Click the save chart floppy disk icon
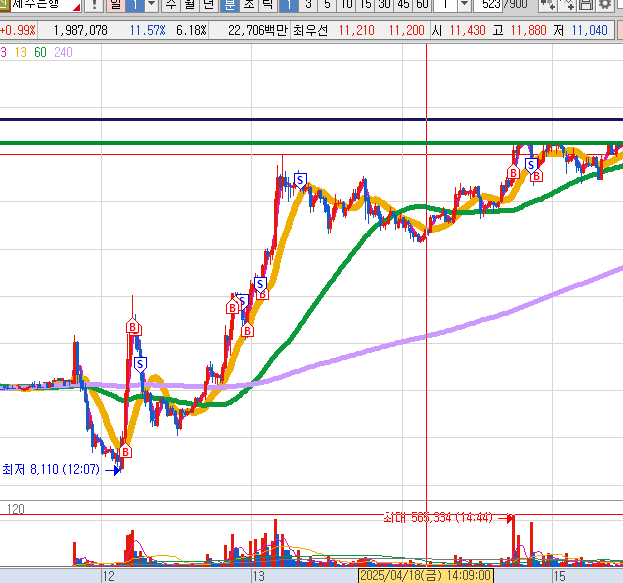Viewport: 623px width, 583px height. [586, 5]
